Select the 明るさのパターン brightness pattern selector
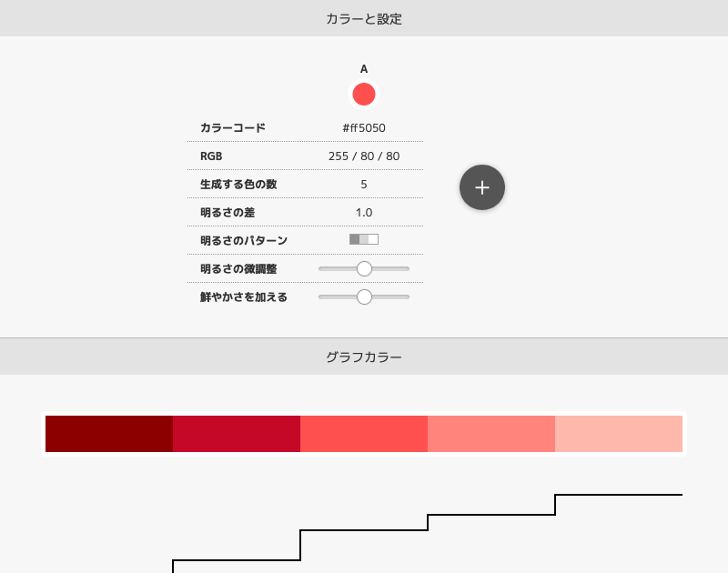The height and width of the screenshot is (573, 728). [364, 240]
